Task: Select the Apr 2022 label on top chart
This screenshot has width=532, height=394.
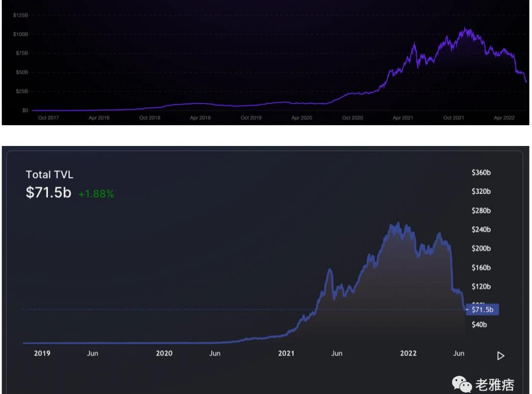Action: click(504, 118)
